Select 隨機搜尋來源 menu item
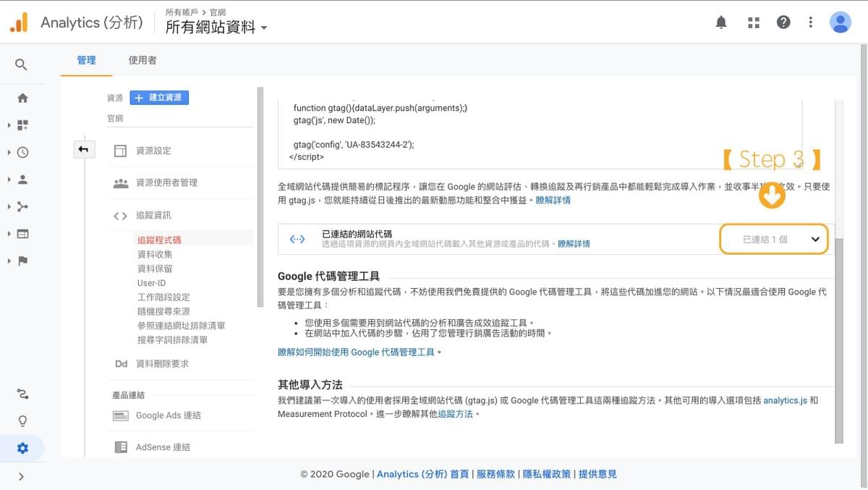 163,311
